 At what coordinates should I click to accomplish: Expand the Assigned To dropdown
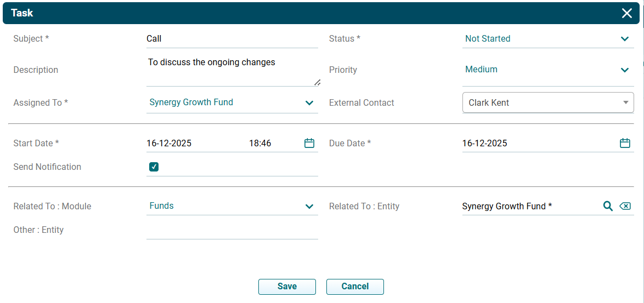point(309,102)
